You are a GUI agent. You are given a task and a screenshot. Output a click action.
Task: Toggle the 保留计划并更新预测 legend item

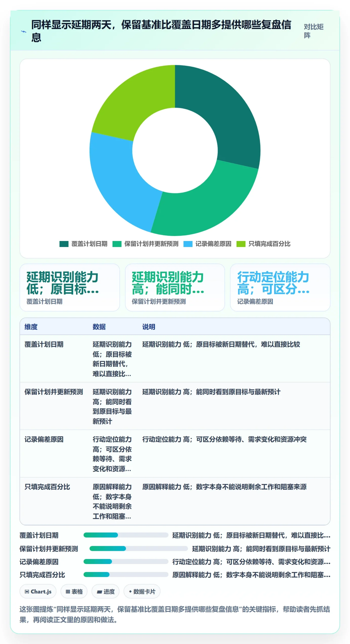pos(145,244)
